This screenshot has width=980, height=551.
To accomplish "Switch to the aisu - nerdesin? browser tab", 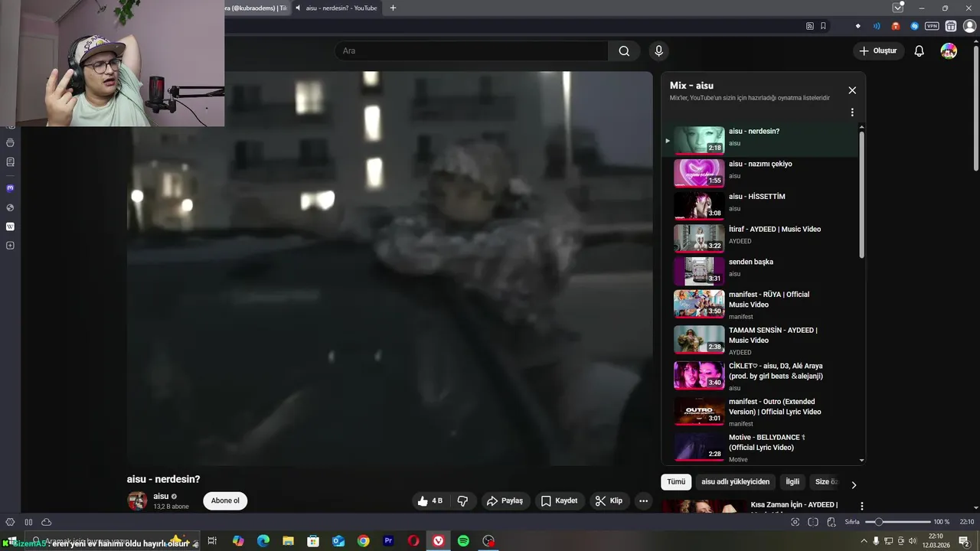I will point(336,8).
